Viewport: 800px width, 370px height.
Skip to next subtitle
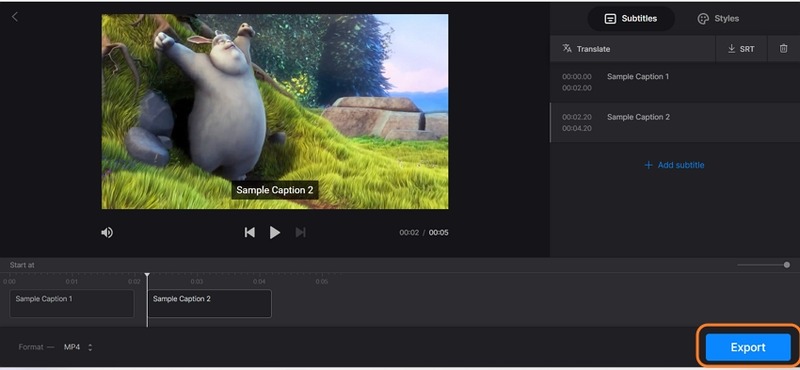[x=301, y=233]
